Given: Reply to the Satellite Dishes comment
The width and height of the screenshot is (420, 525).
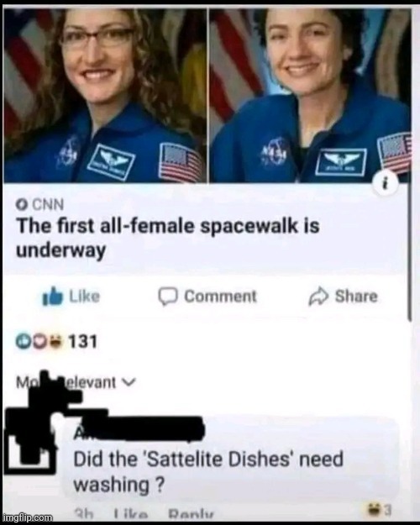Looking at the screenshot, I should point(190,514).
